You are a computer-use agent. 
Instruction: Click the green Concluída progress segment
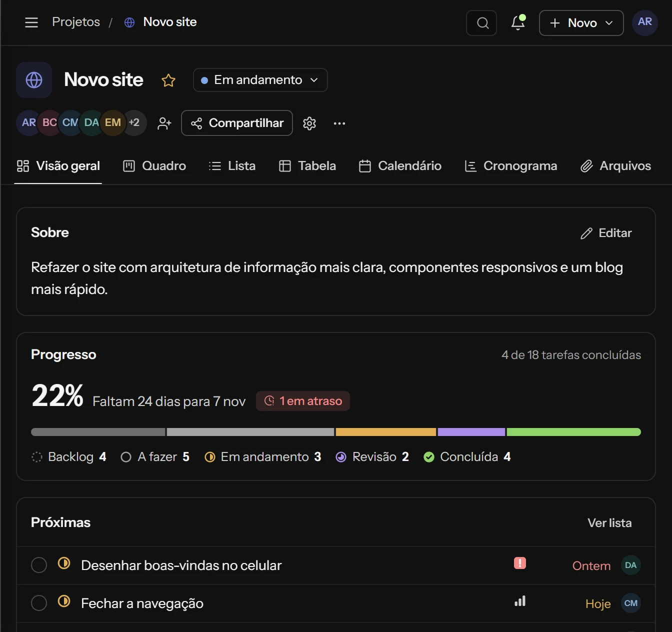tap(574, 432)
